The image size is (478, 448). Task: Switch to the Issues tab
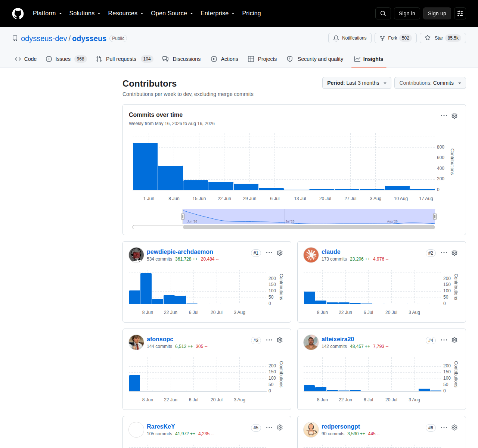click(x=66, y=59)
